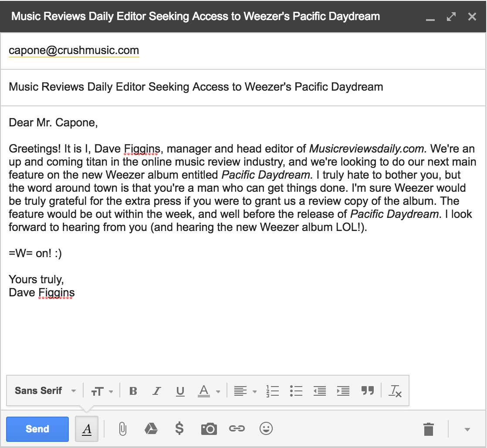Increase indent of the text
Viewport: 487px width, 448px height.
(343, 391)
